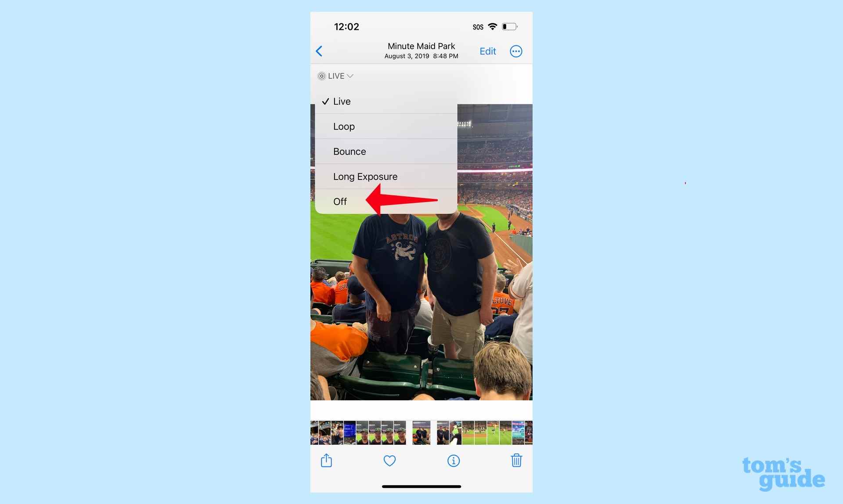
Task: Tap the More options ellipsis icon
Action: (516, 51)
